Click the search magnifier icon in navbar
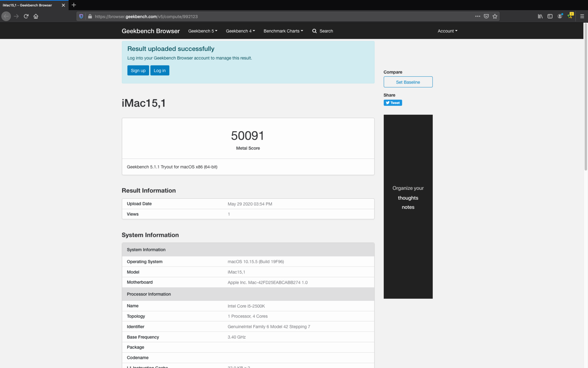This screenshot has width=588, height=368. pyautogui.click(x=314, y=31)
